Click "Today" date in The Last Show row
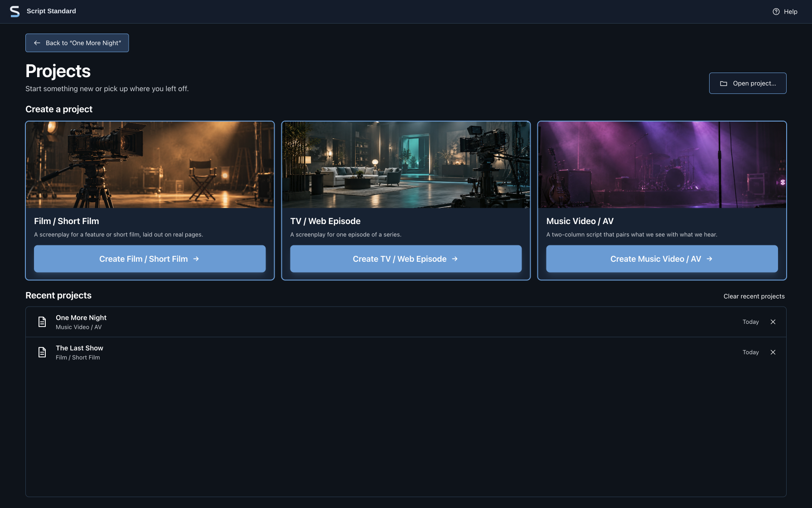The image size is (812, 508). (x=751, y=352)
